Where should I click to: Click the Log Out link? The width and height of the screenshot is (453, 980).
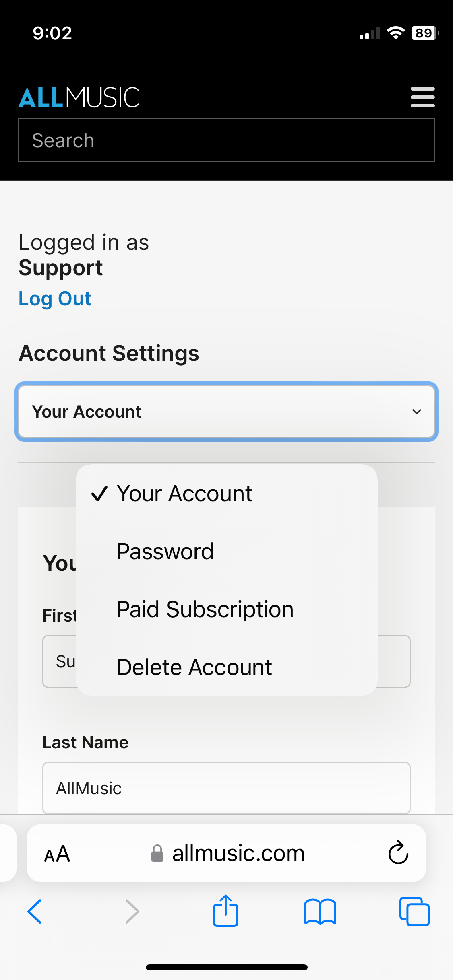click(x=55, y=299)
